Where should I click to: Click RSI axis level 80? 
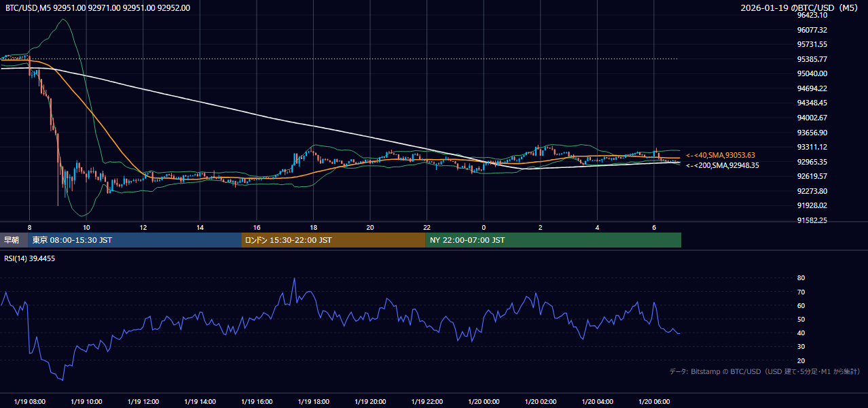(801, 278)
